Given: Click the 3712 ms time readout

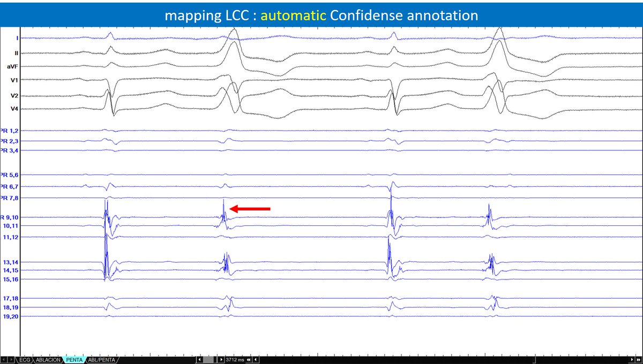Looking at the screenshot, I should 235,360.
